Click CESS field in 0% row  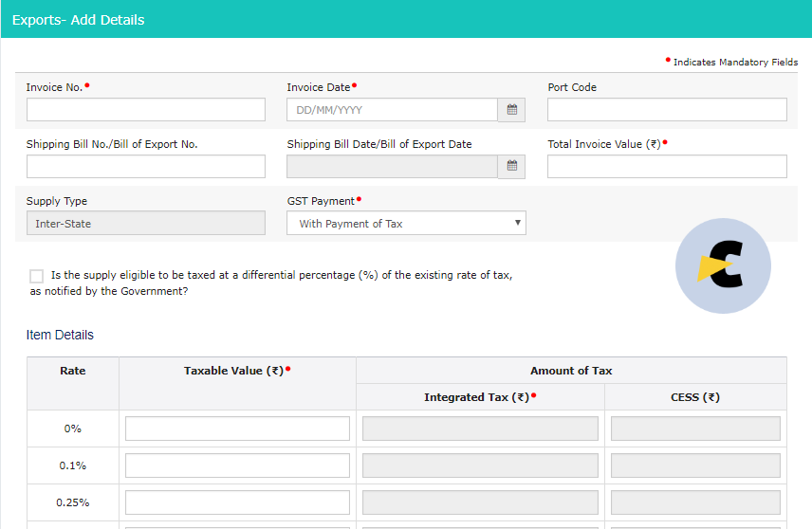tap(695, 429)
